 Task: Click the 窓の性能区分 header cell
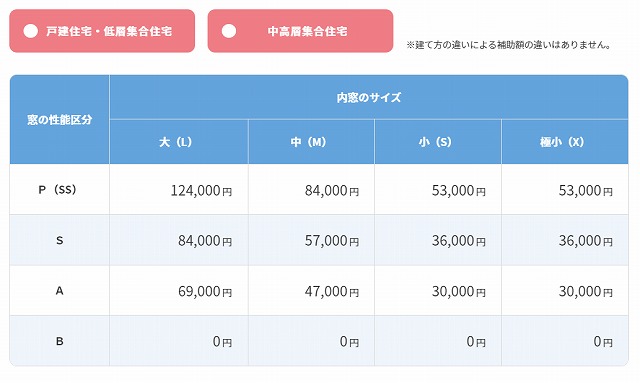point(60,120)
